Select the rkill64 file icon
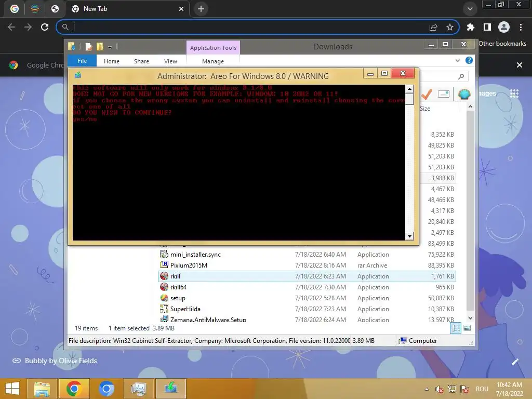The height and width of the screenshot is (399, 532). pos(164,287)
